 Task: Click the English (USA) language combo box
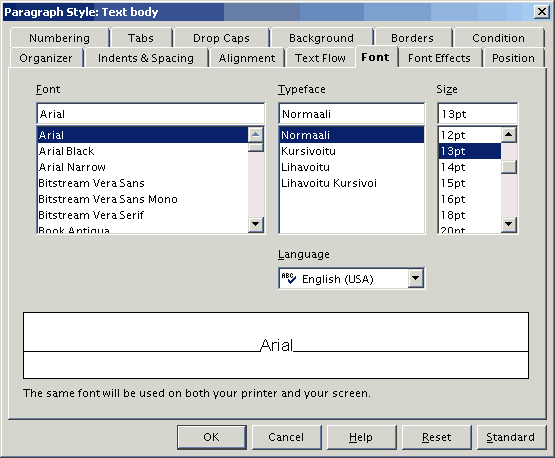351,279
